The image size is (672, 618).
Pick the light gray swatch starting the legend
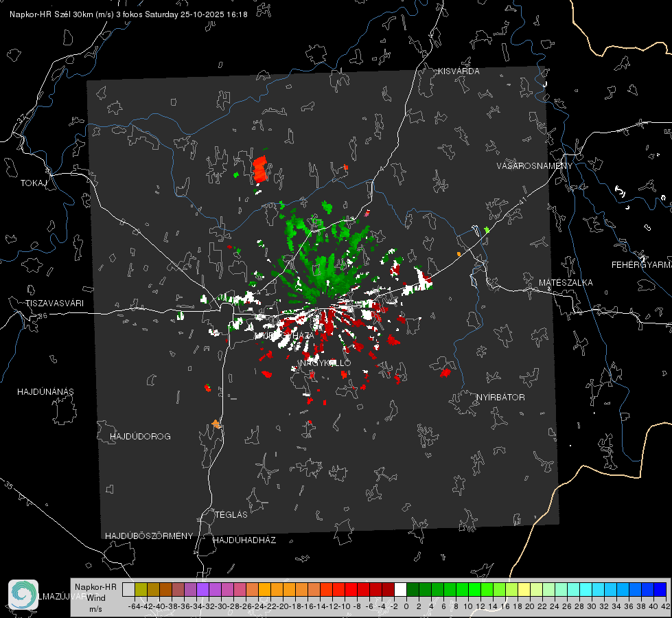point(128,589)
